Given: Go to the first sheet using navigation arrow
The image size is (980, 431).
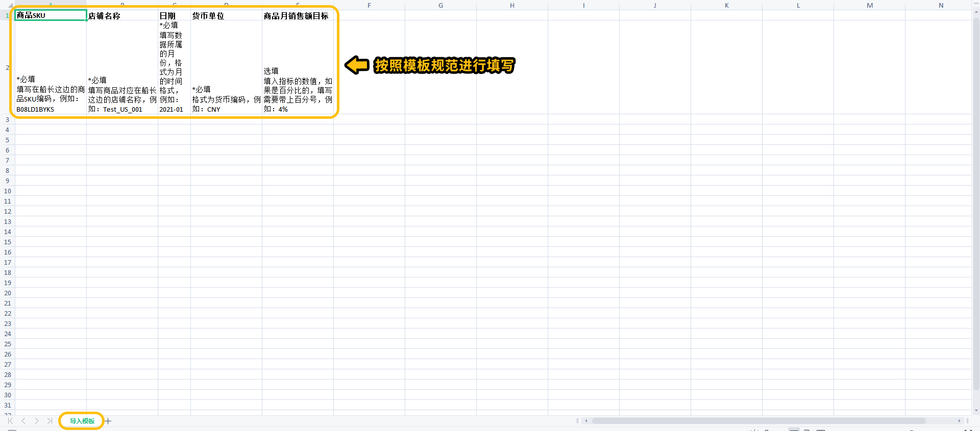Looking at the screenshot, I should coord(10,421).
